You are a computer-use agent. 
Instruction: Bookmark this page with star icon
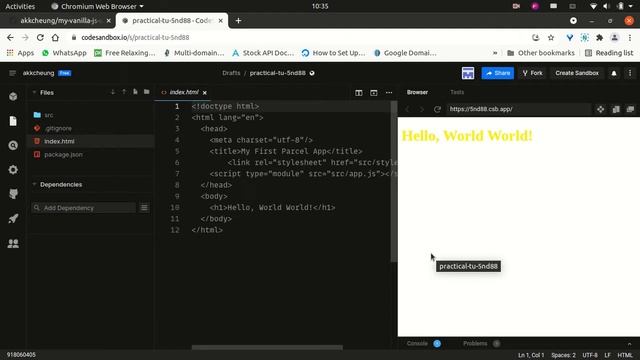click(551, 38)
